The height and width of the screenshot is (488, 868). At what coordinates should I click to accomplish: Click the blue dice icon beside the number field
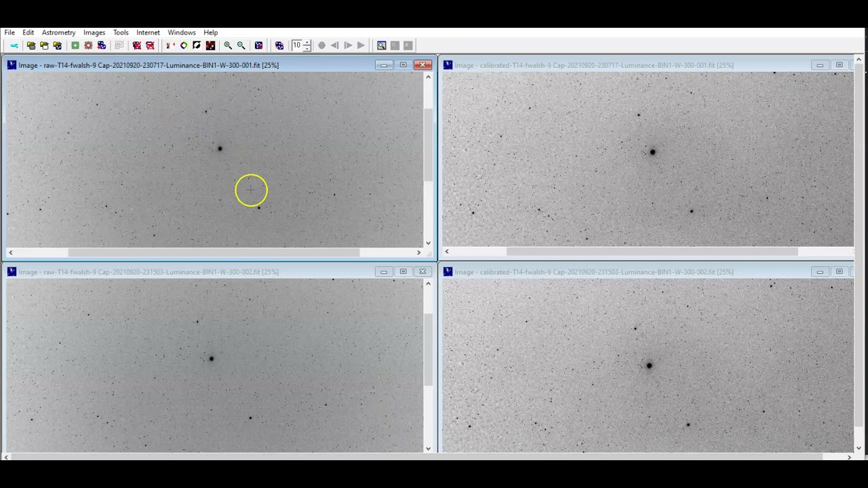click(x=279, y=45)
